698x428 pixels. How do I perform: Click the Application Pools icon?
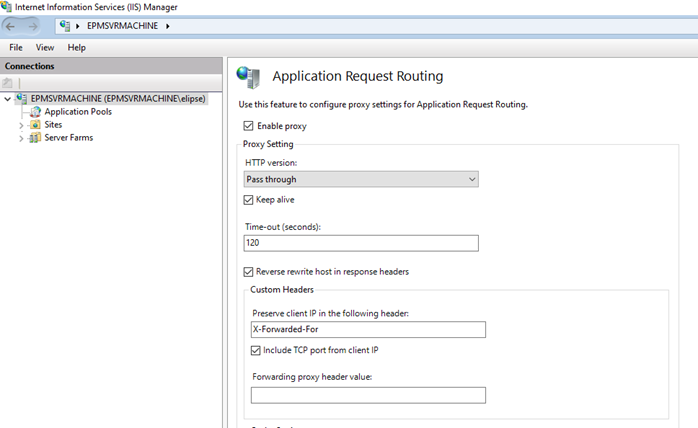point(36,112)
